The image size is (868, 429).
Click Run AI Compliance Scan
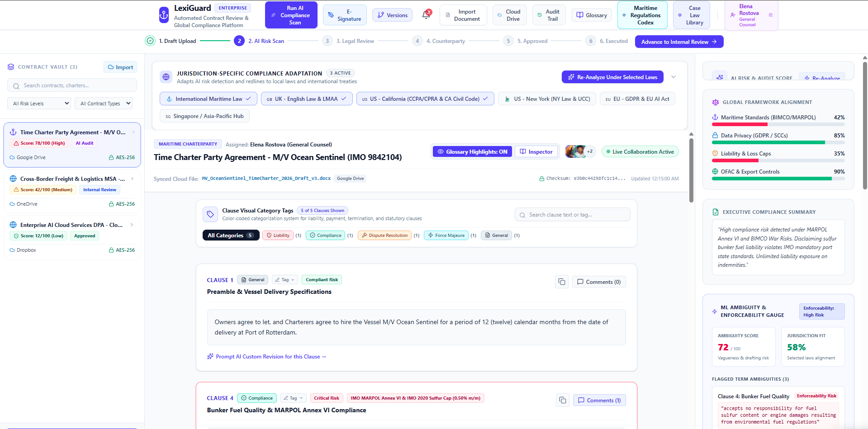pos(291,15)
